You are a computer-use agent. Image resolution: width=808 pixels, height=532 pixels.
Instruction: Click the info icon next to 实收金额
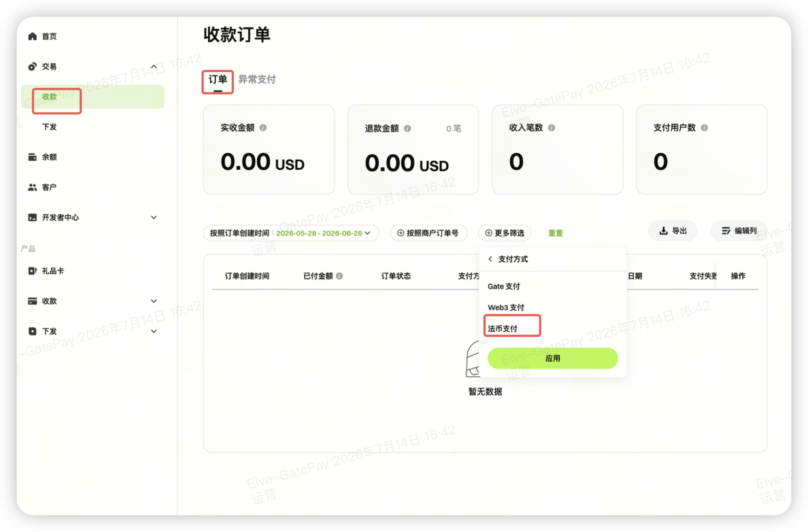263,128
